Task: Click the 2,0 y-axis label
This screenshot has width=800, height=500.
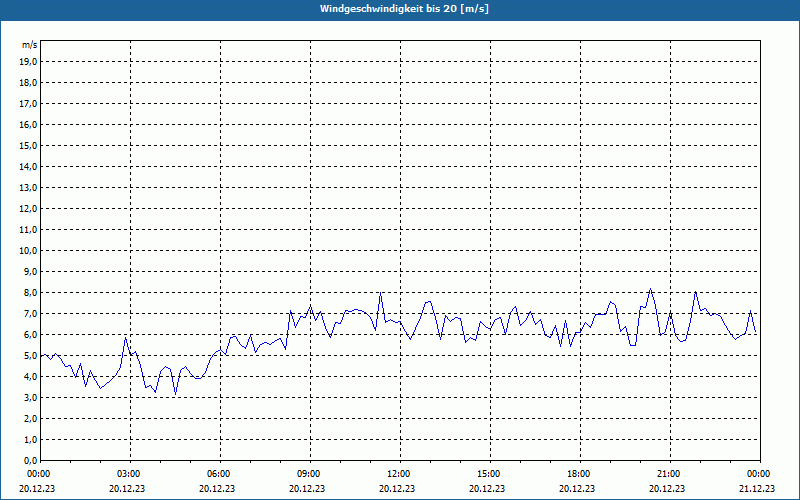Action: coord(30,418)
